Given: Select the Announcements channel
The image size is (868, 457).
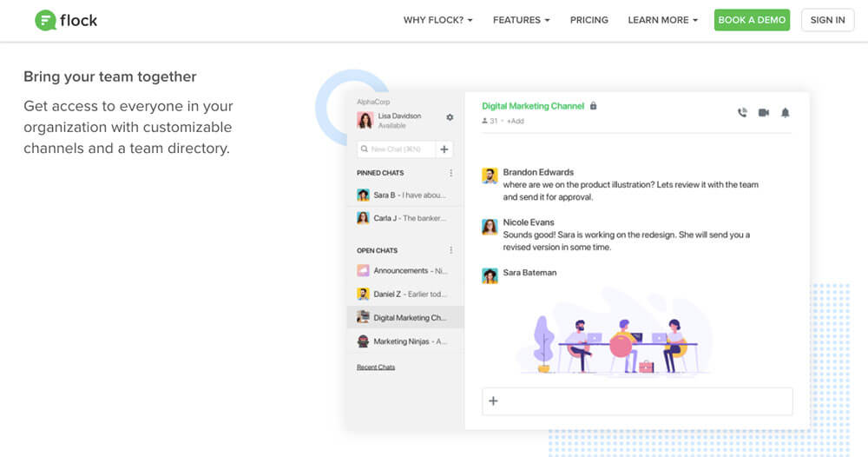Looking at the screenshot, I should click(405, 271).
